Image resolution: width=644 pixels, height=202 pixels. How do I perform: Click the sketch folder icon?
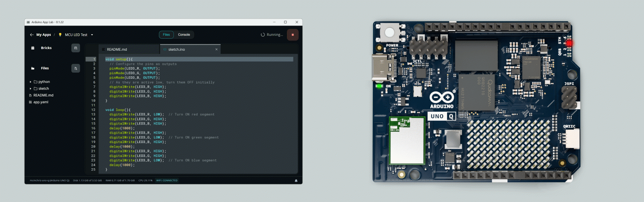click(x=36, y=88)
